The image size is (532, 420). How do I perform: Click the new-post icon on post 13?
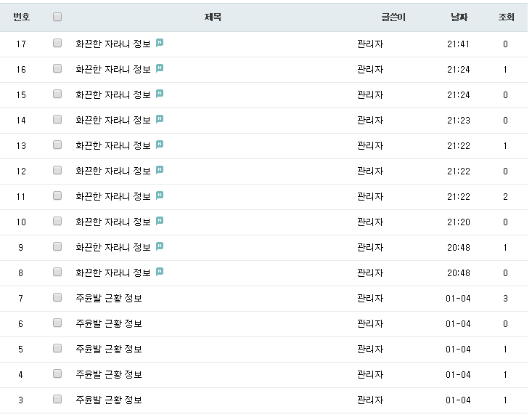coord(160,145)
